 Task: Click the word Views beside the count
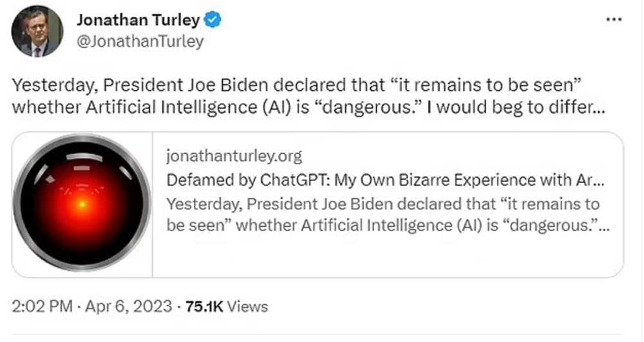(247, 306)
